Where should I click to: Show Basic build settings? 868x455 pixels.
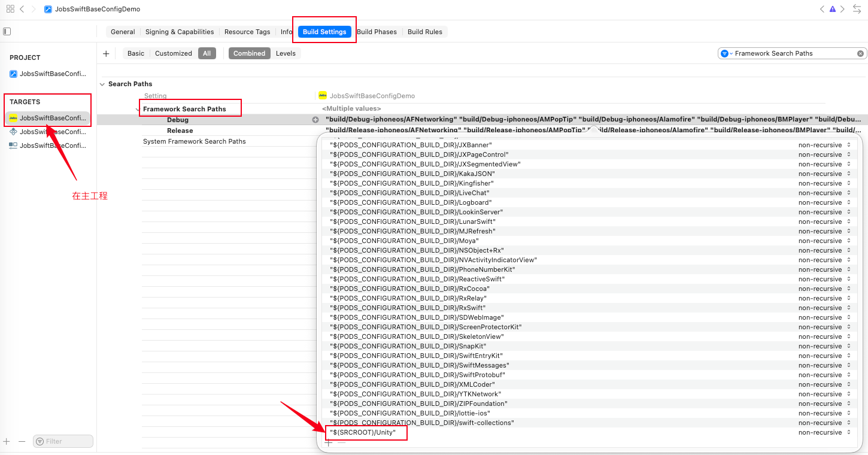pyautogui.click(x=136, y=53)
